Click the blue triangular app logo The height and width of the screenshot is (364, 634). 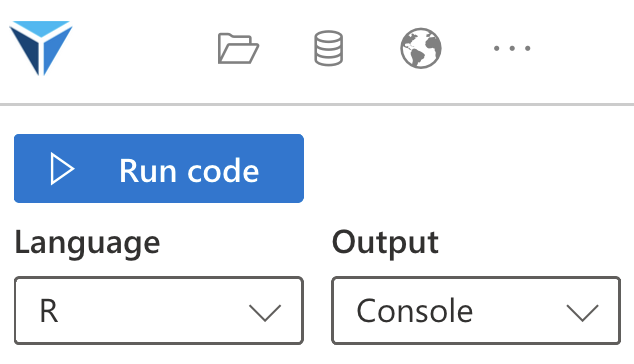point(41,48)
